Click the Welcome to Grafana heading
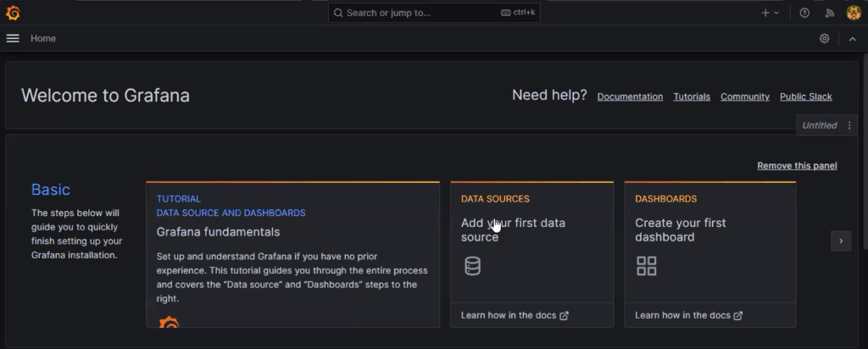The image size is (868, 349). coord(105,95)
